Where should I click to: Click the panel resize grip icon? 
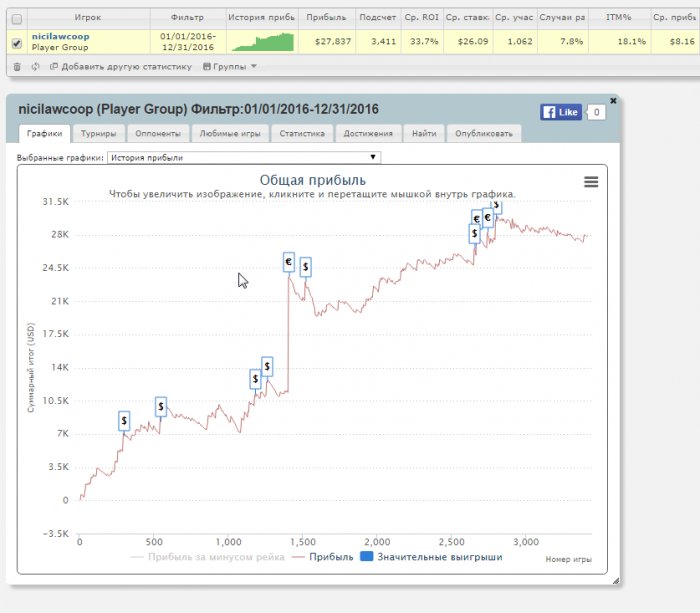coord(616,580)
